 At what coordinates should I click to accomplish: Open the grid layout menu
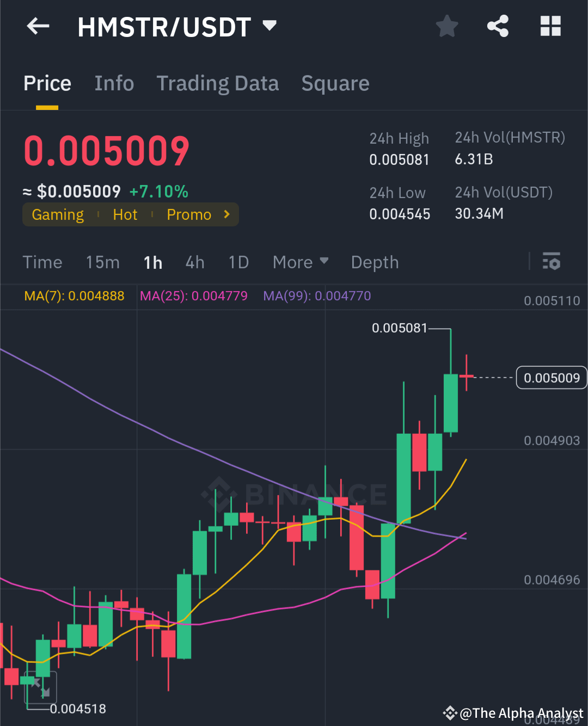pos(550,26)
